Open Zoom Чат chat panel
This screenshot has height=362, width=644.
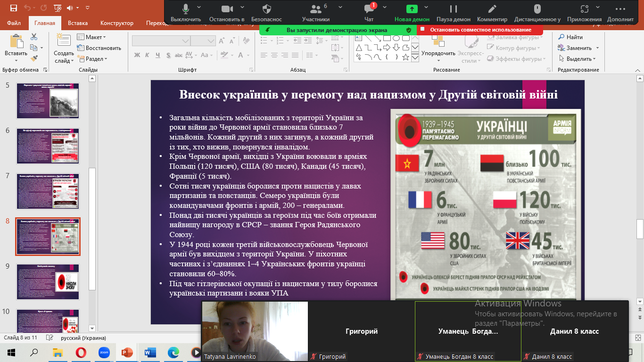pyautogui.click(x=369, y=12)
